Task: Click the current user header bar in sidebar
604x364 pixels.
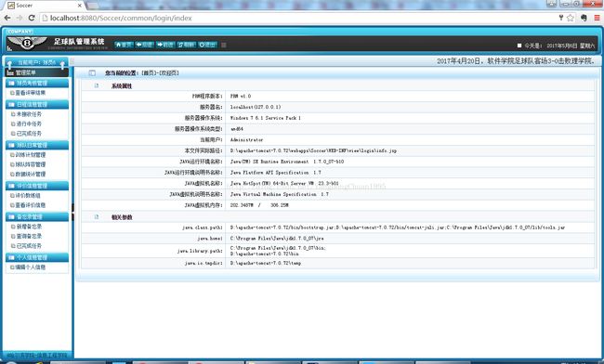Action: 36,62
